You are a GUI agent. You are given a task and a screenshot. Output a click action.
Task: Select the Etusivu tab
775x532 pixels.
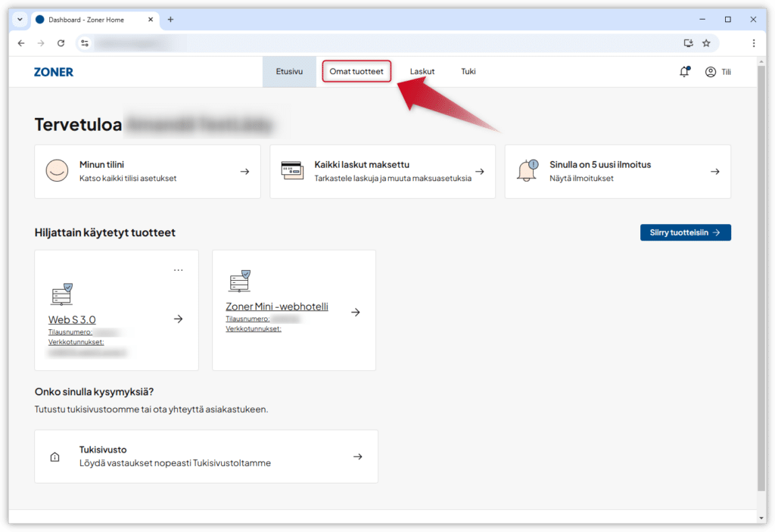[x=289, y=72]
